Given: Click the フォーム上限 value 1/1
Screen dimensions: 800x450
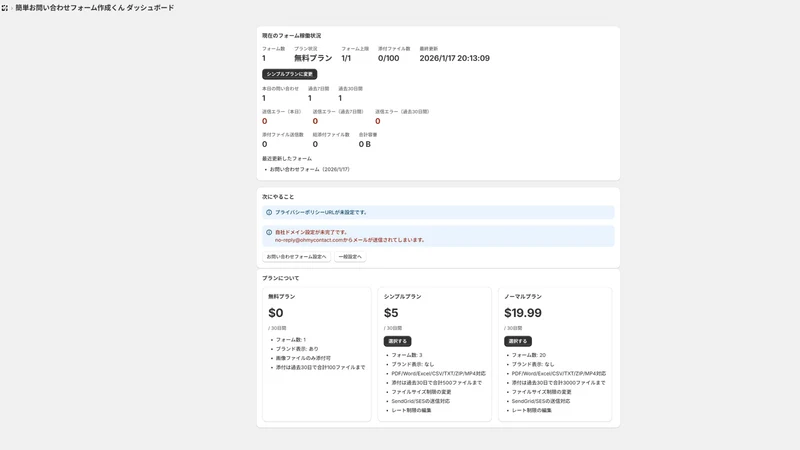Looking at the screenshot, I should click(x=346, y=58).
